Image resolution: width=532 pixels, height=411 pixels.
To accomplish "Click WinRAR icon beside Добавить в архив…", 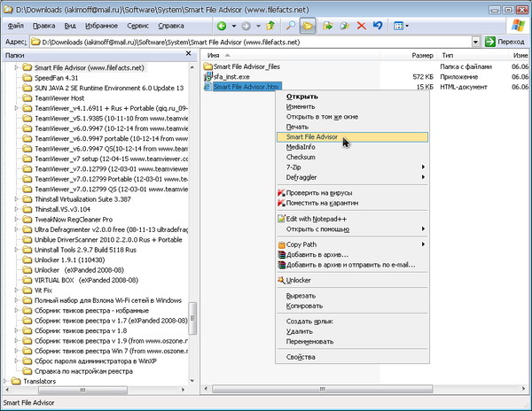I will [281, 255].
